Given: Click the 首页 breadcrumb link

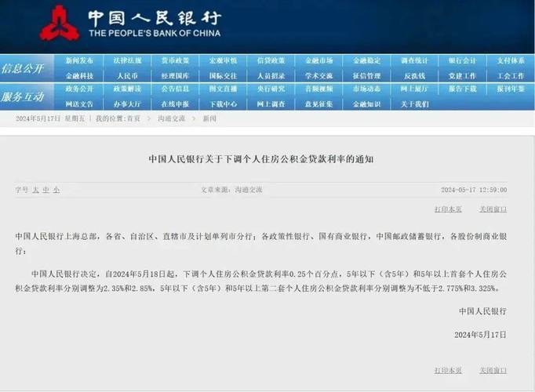Looking at the screenshot, I should pos(133,118).
